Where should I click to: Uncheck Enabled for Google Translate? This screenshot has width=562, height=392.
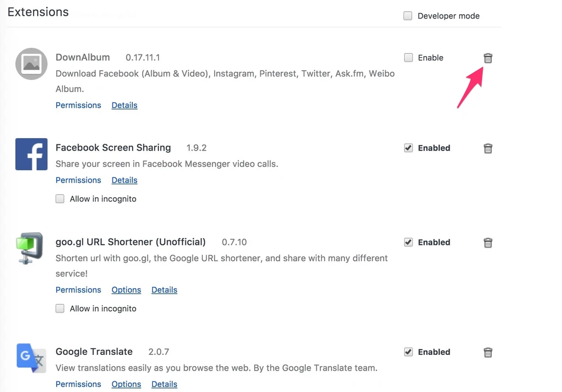click(409, 352)
